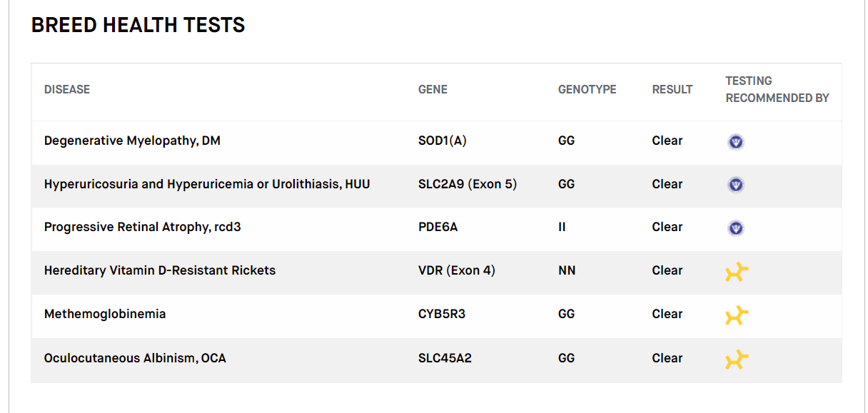Screen dimensions: 868x413
Task: Select the RESULT column header
Action: (672, 89)
